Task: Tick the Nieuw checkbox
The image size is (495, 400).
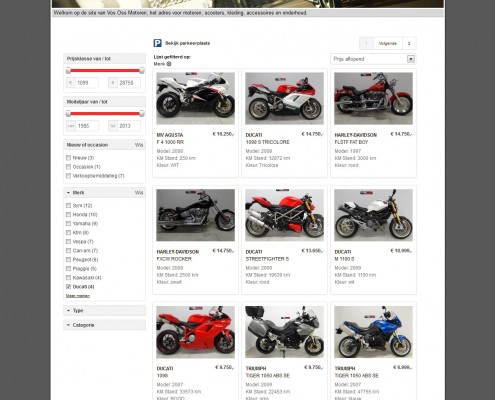Action: click(68, 158)
